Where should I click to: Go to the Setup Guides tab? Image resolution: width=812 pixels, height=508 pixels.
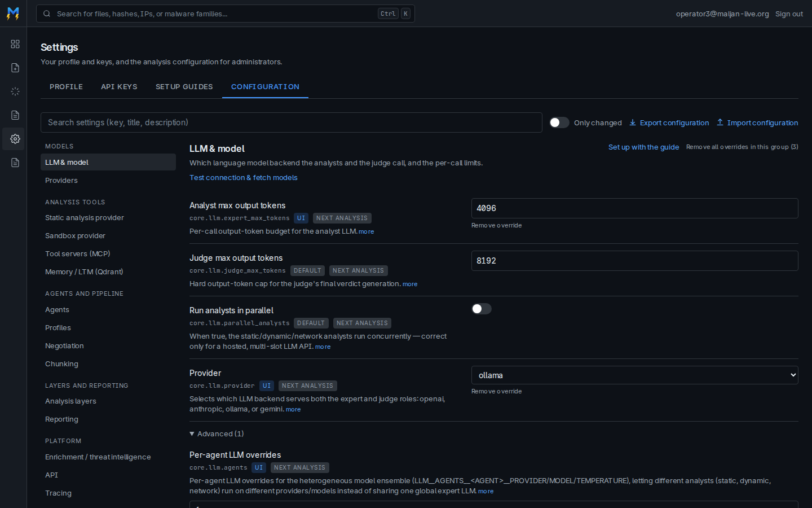tap(184, 87)
